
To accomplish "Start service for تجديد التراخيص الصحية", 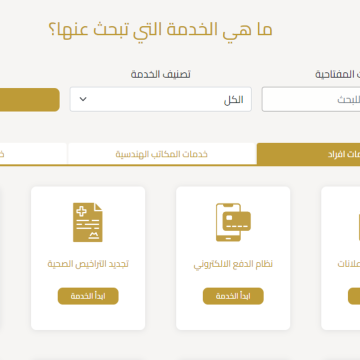I will coord(88,296).
